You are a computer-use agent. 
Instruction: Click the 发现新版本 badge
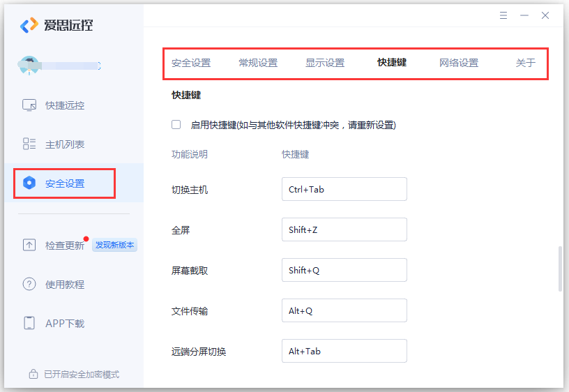tap(114, 245)
